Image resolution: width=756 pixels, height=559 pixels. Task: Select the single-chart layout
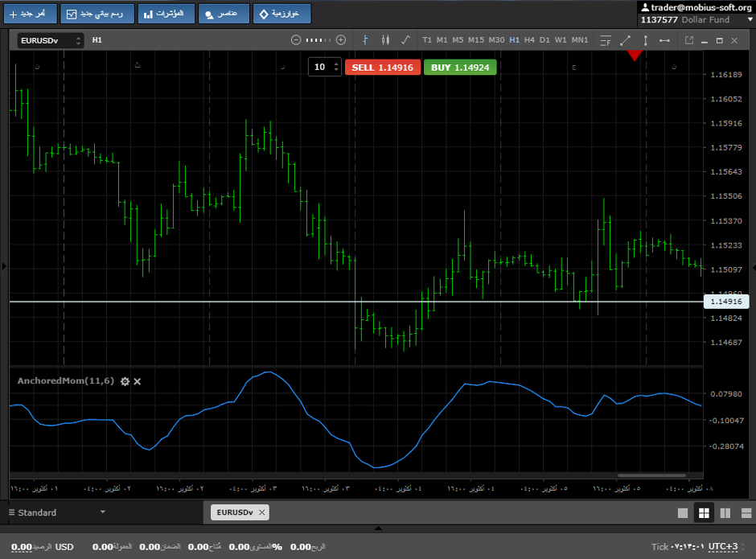click(x=683, y=512)
